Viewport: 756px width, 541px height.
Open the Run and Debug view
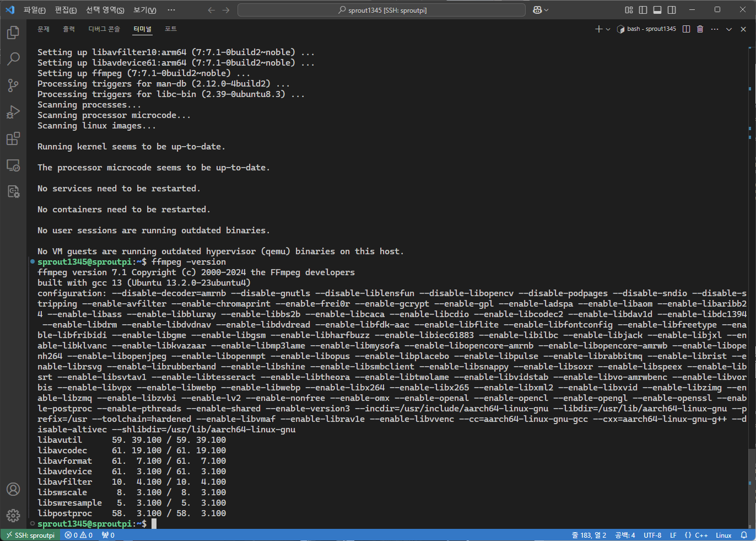(x=13, y=112)
